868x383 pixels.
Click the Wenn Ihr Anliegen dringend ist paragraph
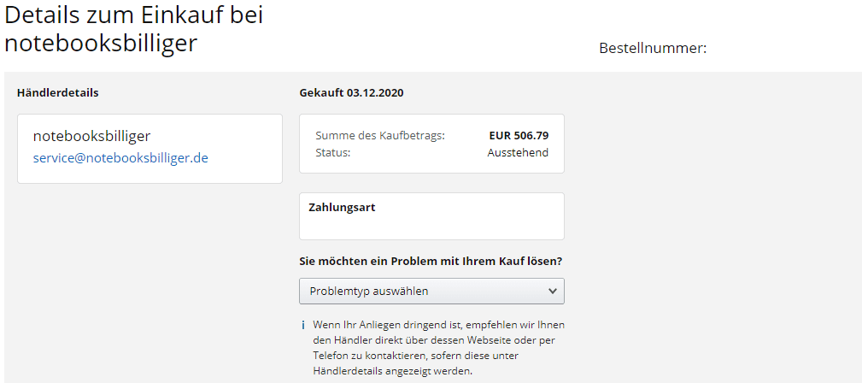pos(438,340)
